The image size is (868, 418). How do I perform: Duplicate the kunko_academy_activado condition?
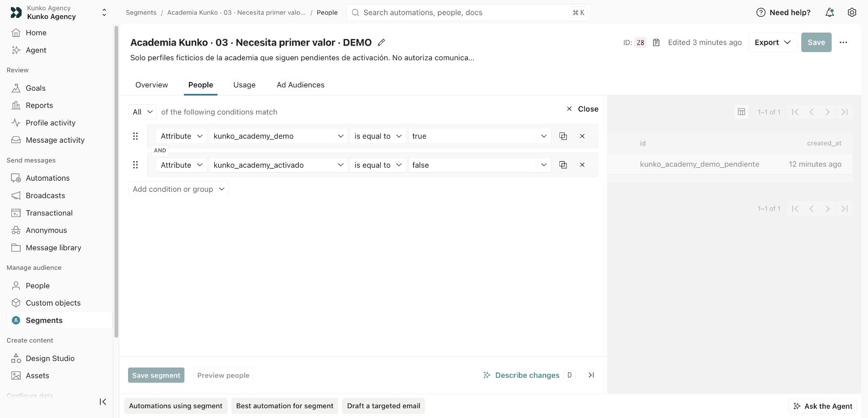tap(563, 165)
